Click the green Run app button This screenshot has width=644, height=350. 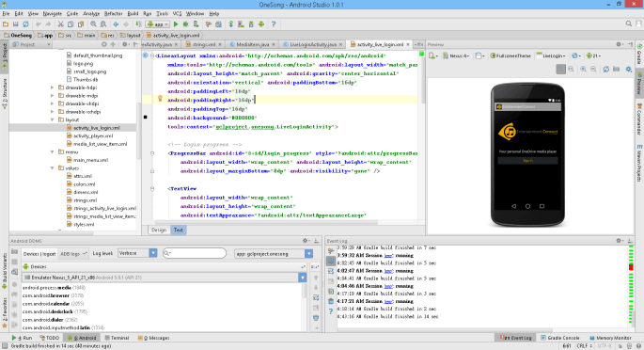point(176,24)
